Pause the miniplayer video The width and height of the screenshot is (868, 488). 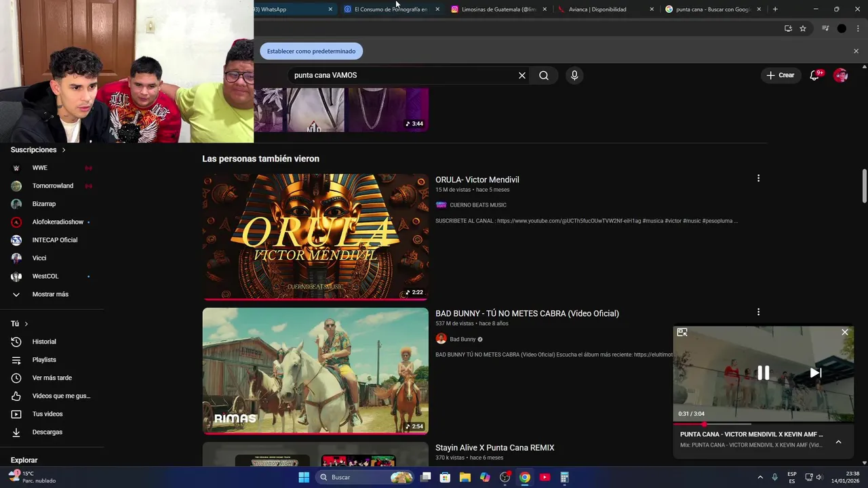pyautogui.click(x=764, y=373)
